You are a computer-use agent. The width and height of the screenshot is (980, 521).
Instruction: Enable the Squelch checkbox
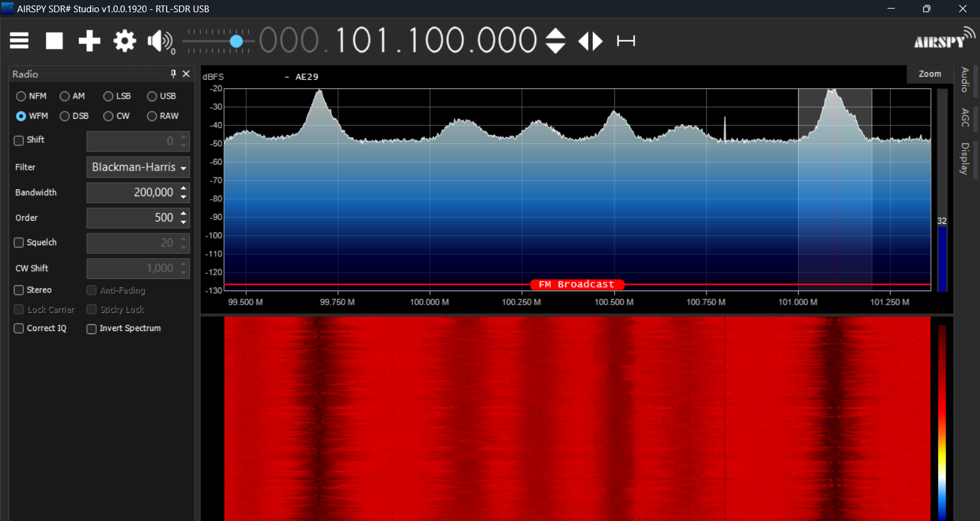coord(19,243)
